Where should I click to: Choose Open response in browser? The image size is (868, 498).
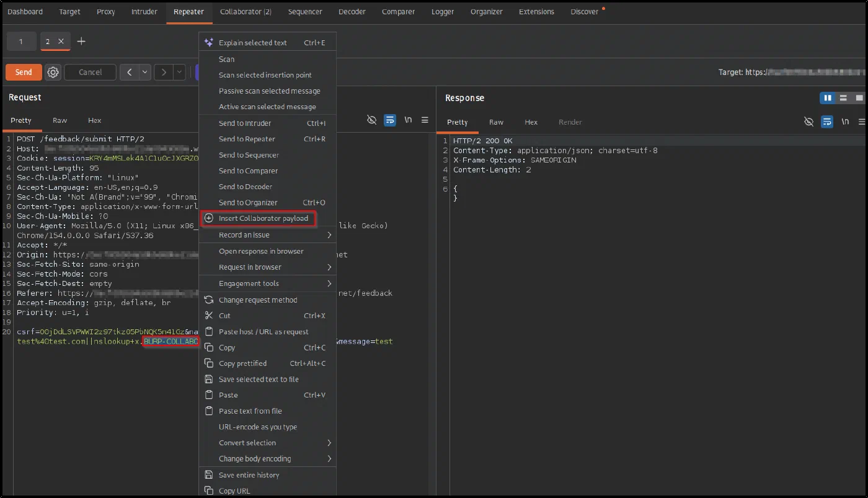pyautogui.click(x=267, y=251)
